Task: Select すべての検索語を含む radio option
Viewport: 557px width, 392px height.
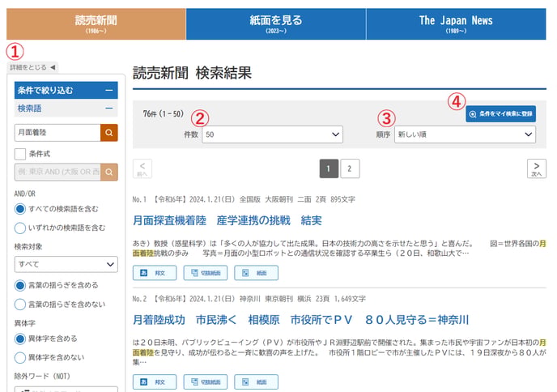Action: [20, 209]
